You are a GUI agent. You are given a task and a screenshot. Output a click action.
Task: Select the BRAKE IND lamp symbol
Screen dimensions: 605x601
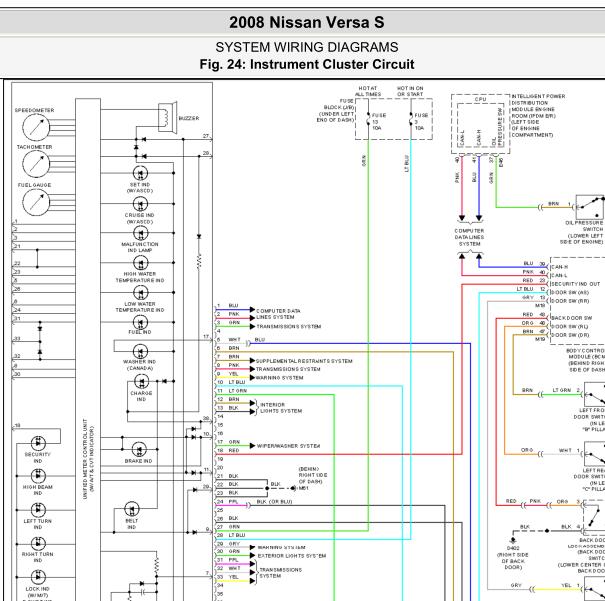pos(139,449)
